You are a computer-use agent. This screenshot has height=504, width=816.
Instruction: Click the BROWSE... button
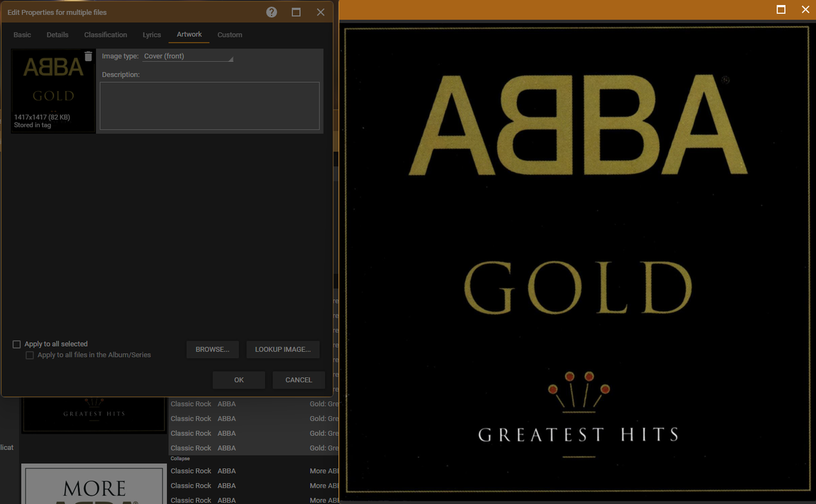[x=212, y=349]
